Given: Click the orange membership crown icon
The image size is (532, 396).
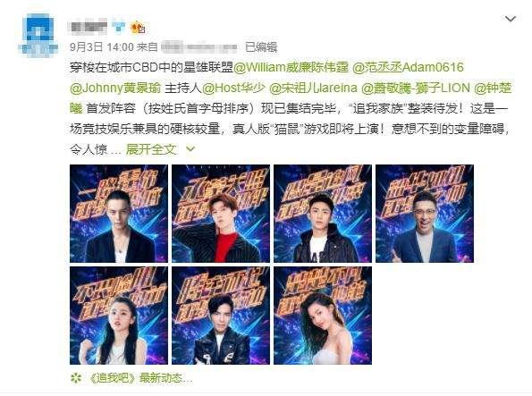Looking at the screenshot, I should [139, 27].
